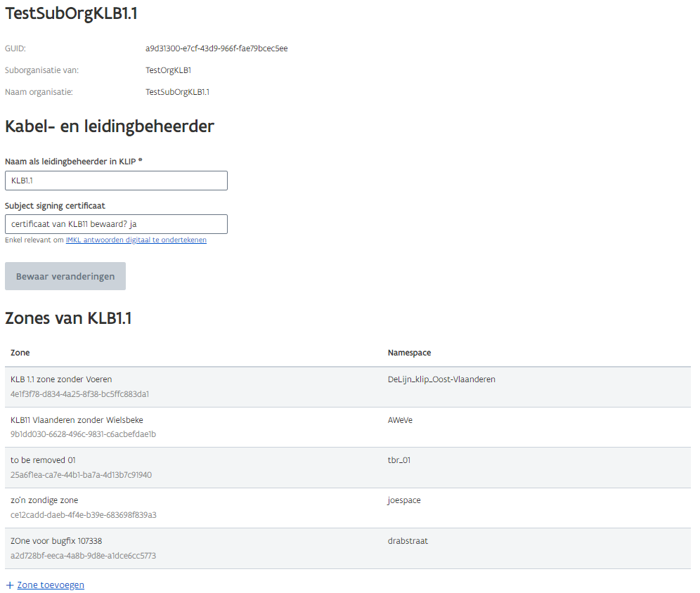
Task: Open the zone named to be removed 01
Action: click(x=43, y=460)
